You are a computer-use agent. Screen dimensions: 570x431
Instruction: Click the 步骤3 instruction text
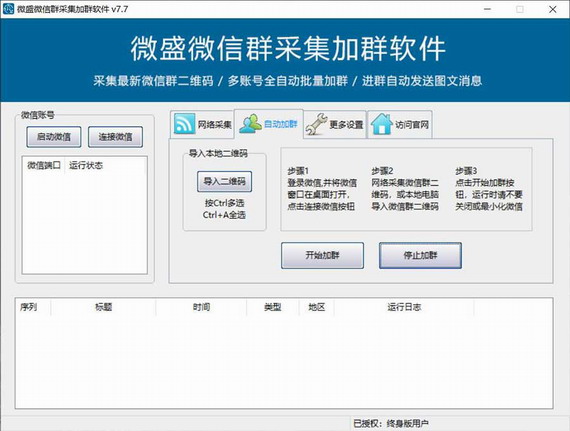pos(489,189)
